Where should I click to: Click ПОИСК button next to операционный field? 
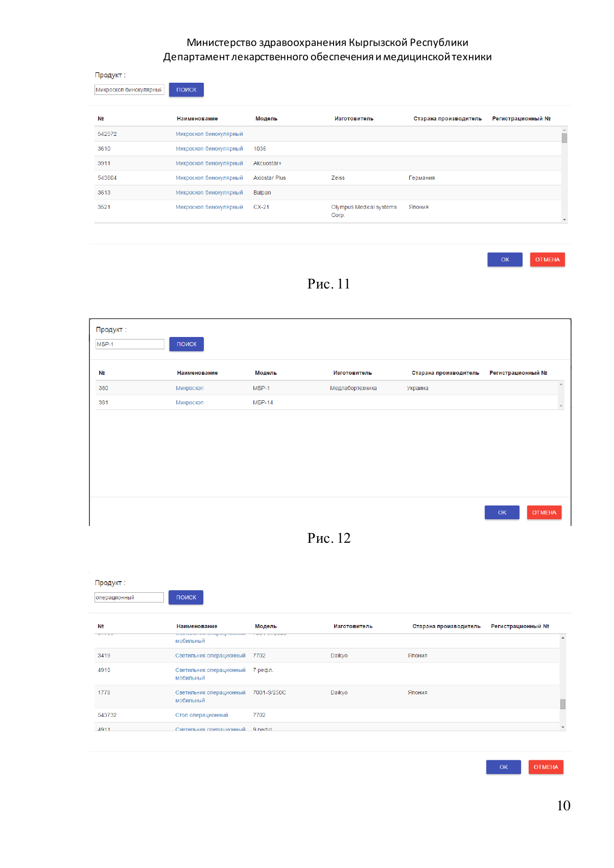pyautogui.click(x=186, y=597)
